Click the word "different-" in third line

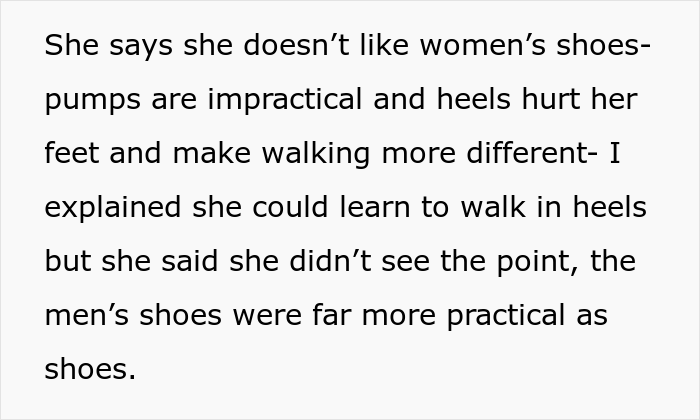[x=532, y=153]
